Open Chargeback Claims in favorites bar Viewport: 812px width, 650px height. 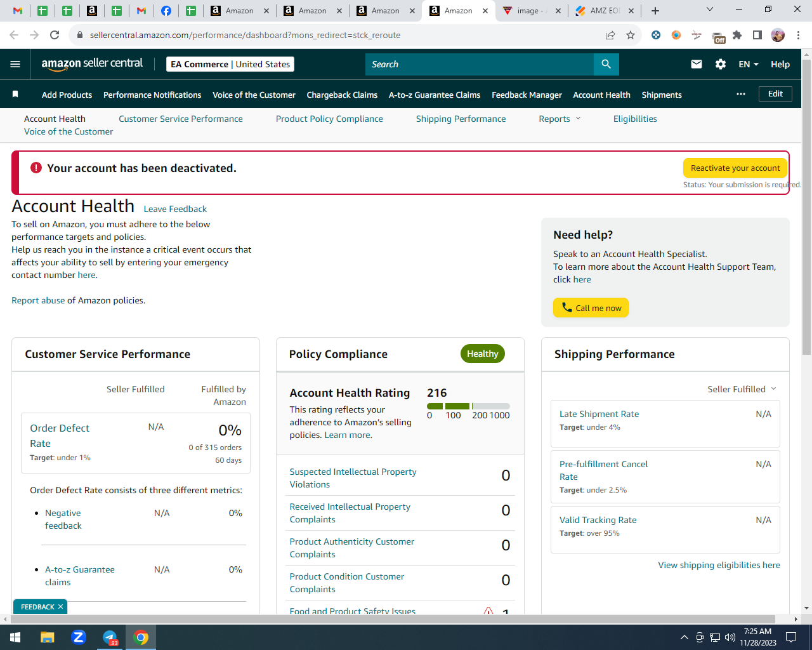(x=342, y=95)
